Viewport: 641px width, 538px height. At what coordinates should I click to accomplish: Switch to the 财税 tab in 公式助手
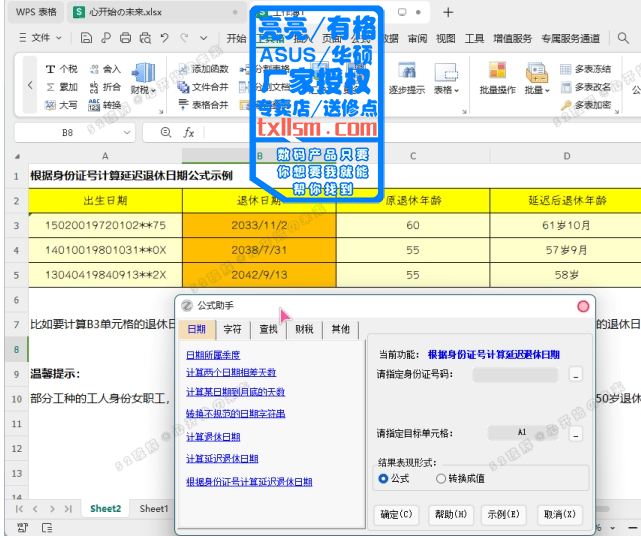[x=304, y=330]
